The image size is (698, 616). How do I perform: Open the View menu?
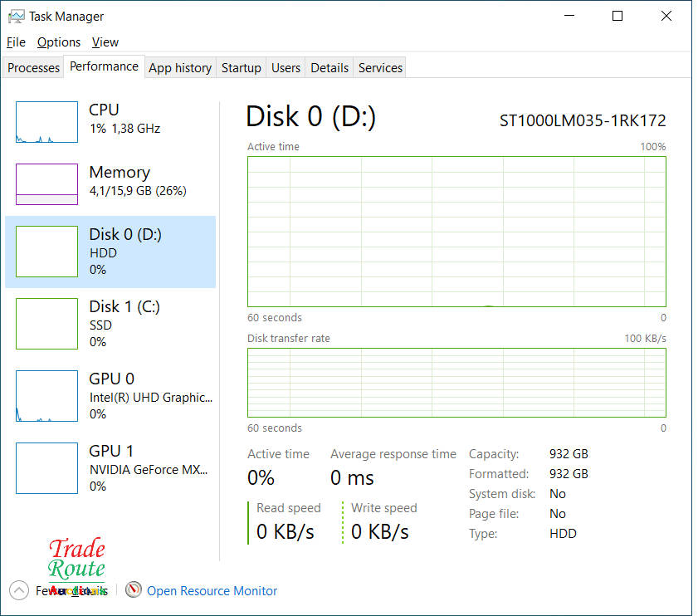(105, 42)
